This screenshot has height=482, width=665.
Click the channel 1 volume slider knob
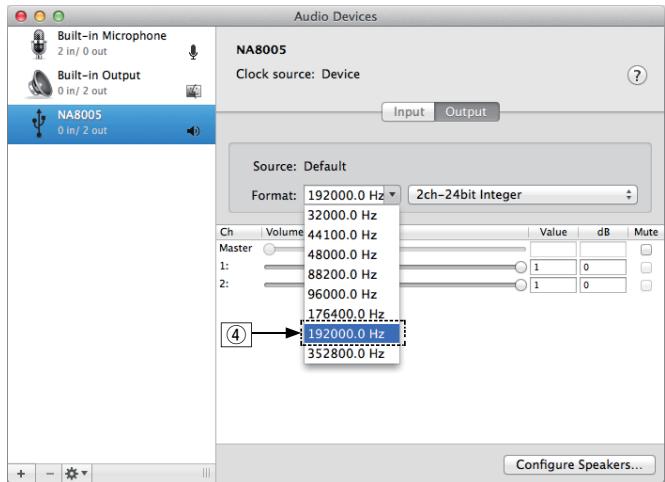click(x=521, y=267)
